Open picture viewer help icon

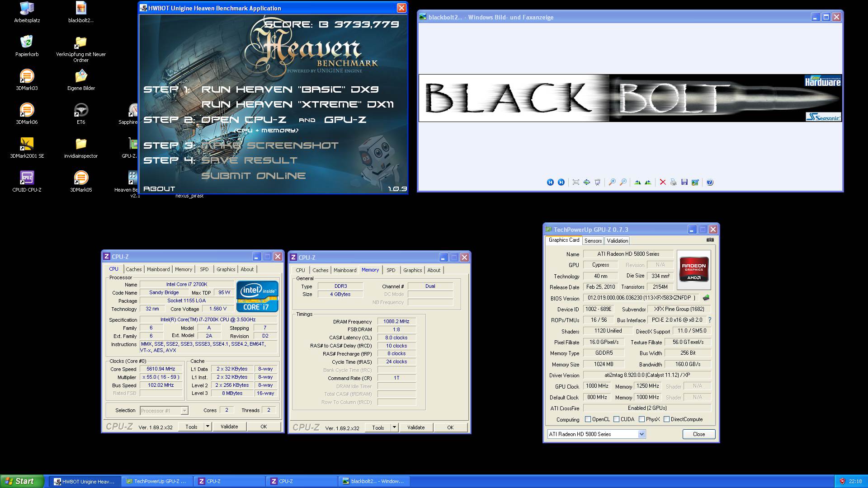click(x=710, y=182)
